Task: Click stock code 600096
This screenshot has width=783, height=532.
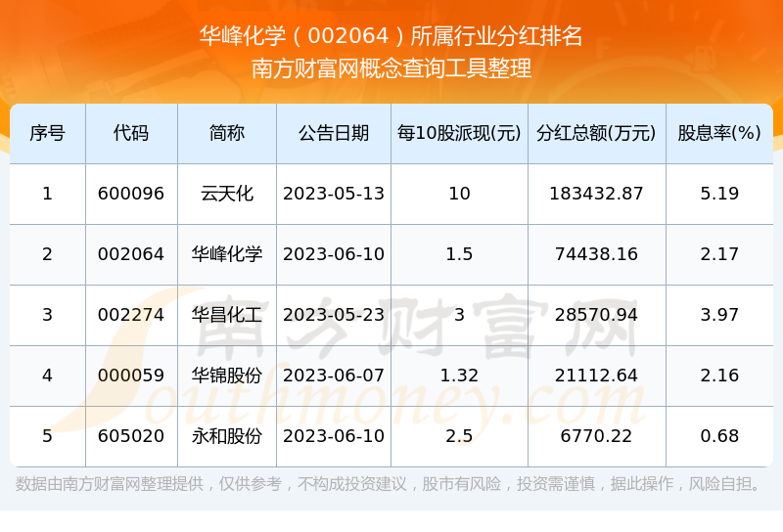Action: (131, 194)
